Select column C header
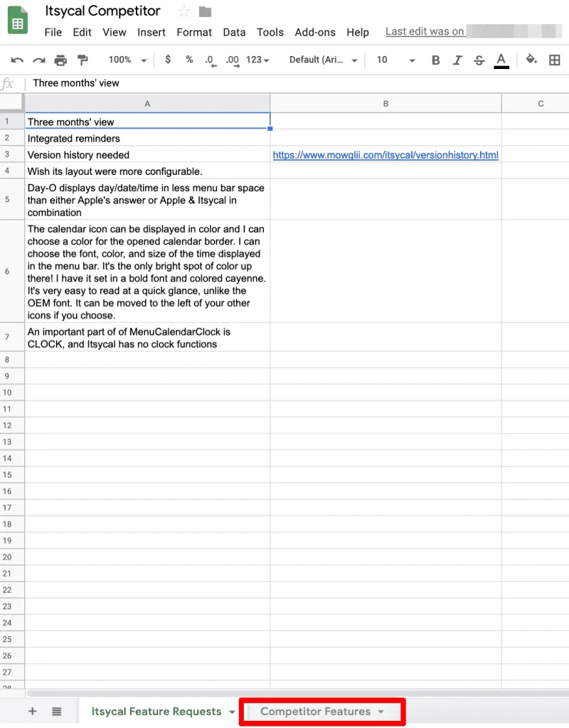This screenshot has width=569, height=728. [x=536, y=104]
